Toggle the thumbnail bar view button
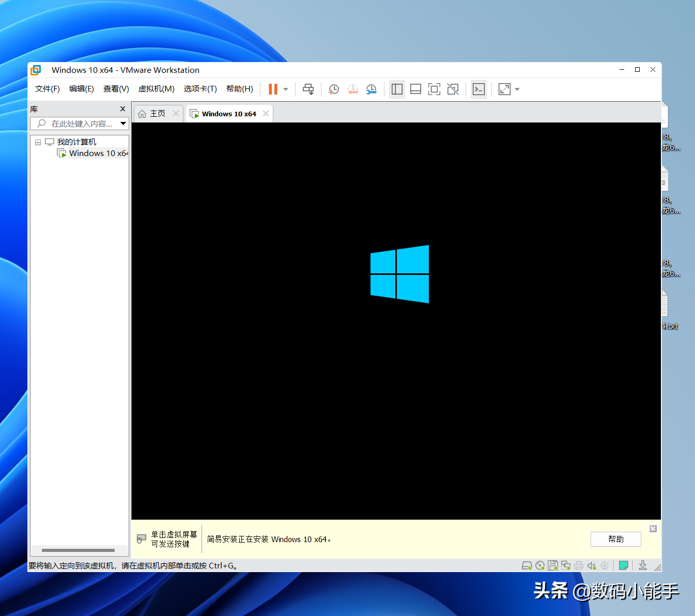Image resolution: width=695 pixels, height=616 pixels. point(415,89)
